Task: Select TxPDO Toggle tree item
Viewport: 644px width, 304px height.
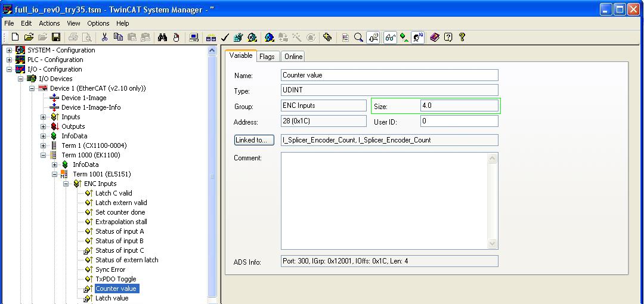Action: [116, 279]
